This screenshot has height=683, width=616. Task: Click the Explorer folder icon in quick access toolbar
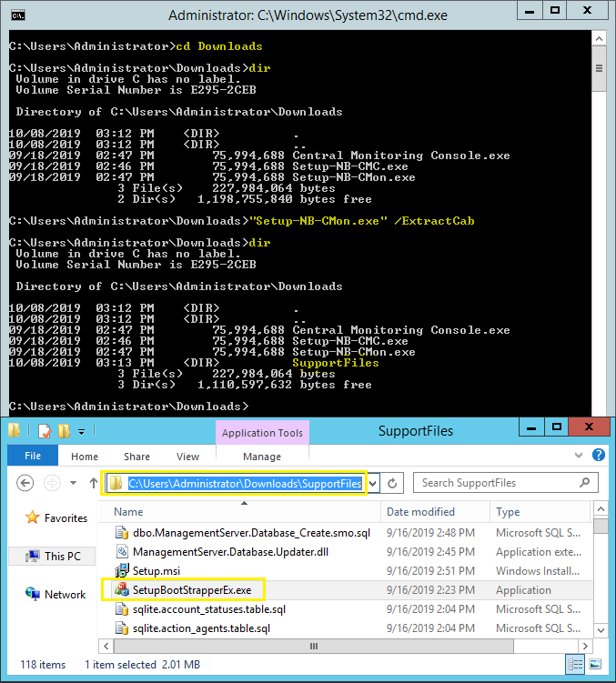point(14,431)
